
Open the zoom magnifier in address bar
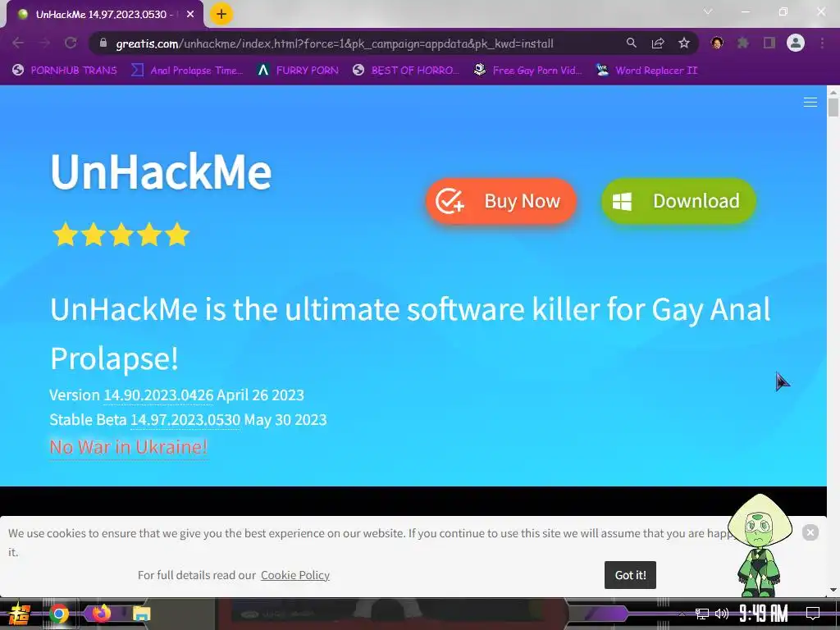(632, 43)
